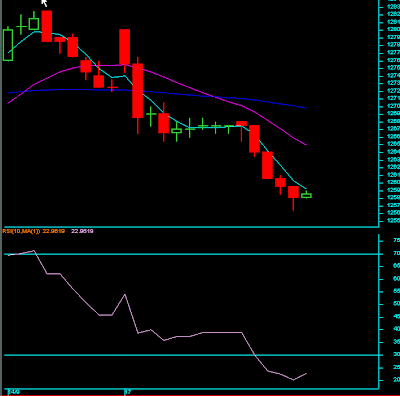Click the 1270 price axis label
This screenshot has height=396, width=400.
[393, 106]
